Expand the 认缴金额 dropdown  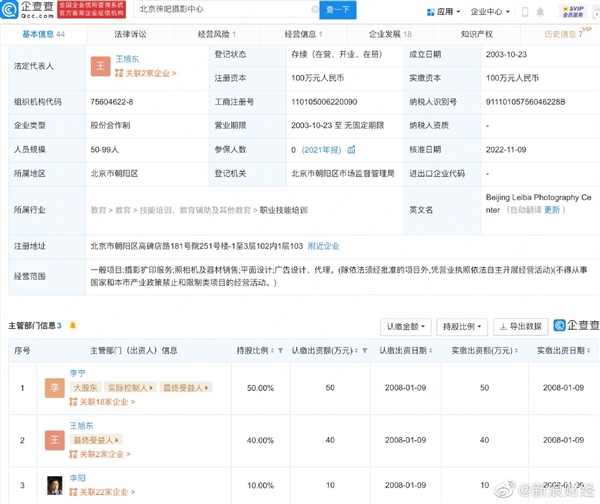[x=406, y=327]
